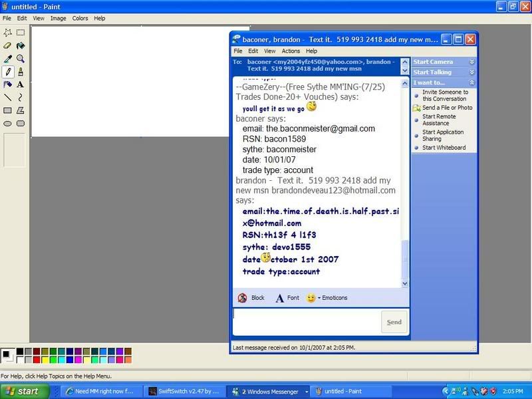Click the Send a File or Photo icon
532x399 pixels.
(x=416, y=108)
